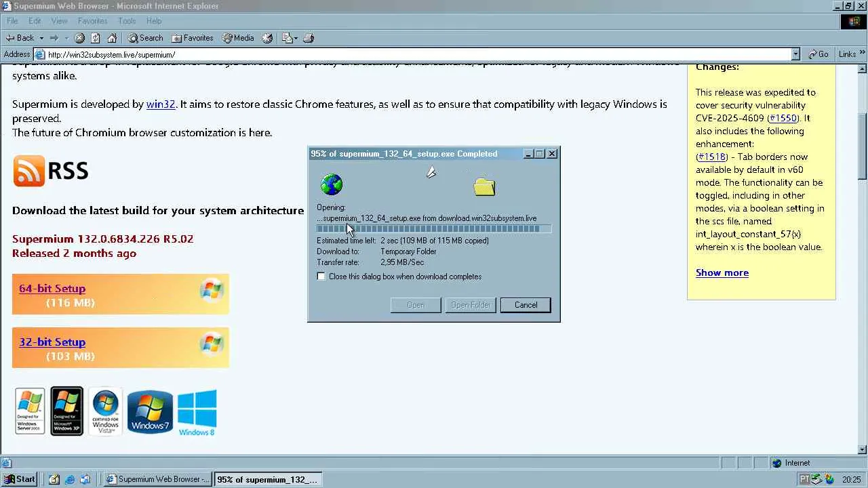Launch Outlook Express from quick launch
868x488 pixels.
pos(85,479)
